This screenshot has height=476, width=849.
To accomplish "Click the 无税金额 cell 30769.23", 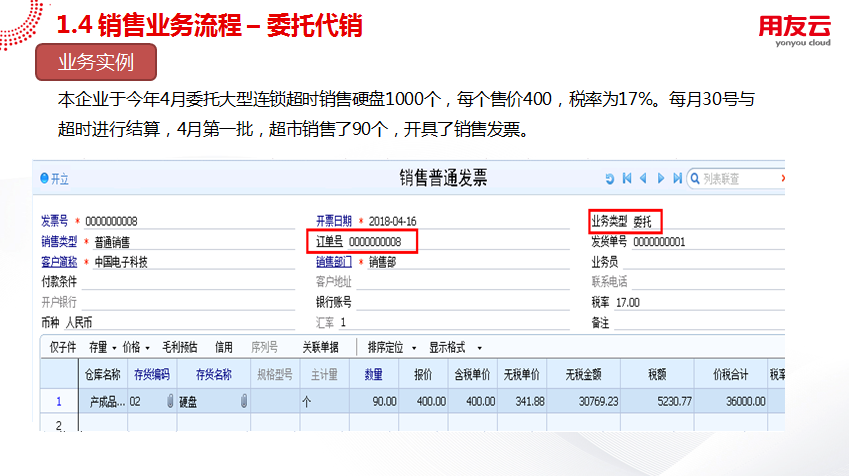I will click(x=583, y=401).
